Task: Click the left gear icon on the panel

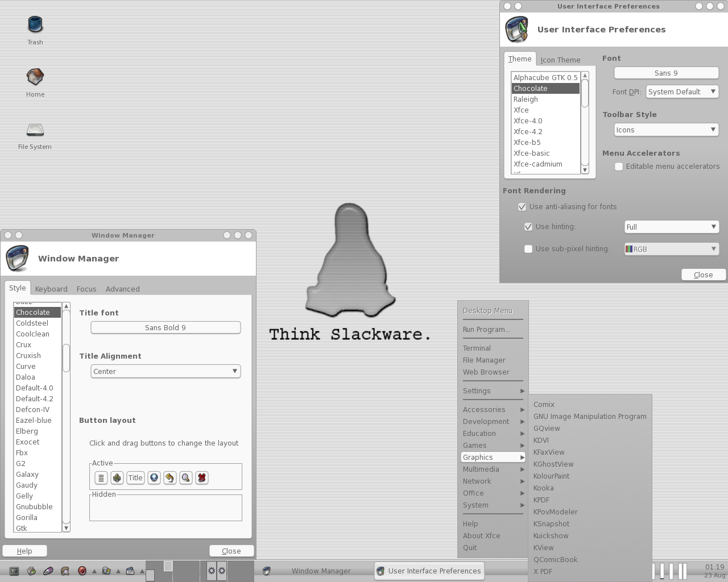Action: (212, 571)
